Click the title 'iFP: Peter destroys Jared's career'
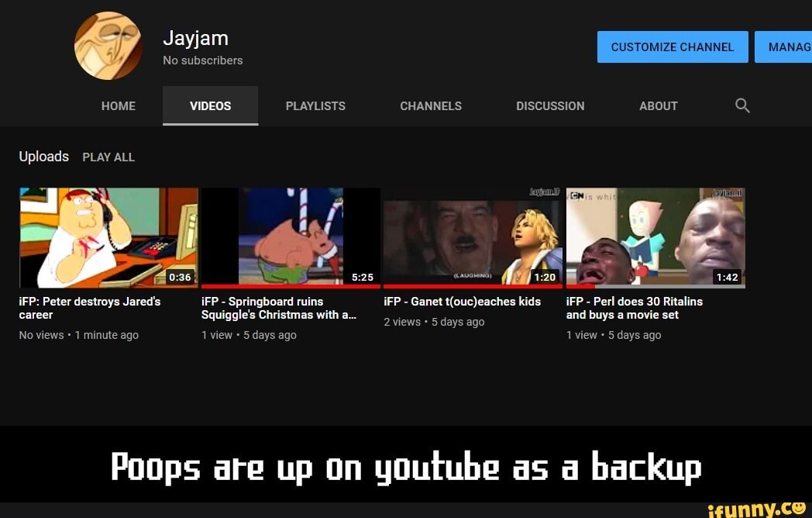This screenshot has width=812, height=518. click(90, 308)
